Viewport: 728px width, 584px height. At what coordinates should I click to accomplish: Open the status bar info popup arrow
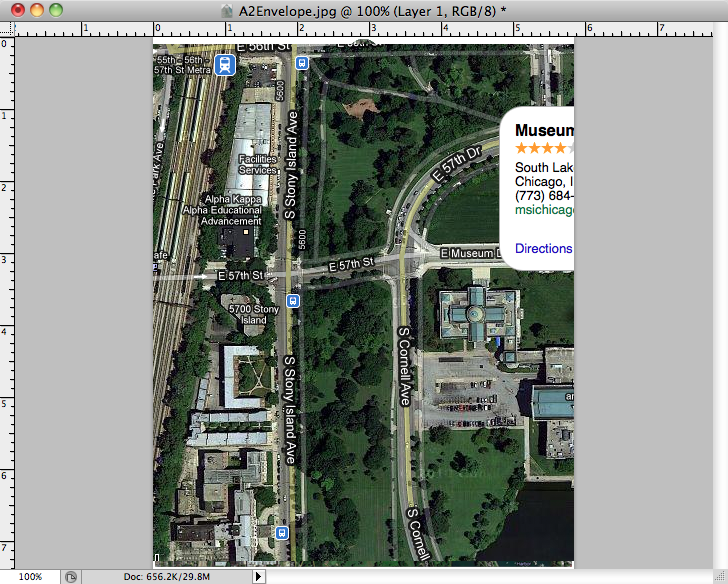[x=259, y=577]
